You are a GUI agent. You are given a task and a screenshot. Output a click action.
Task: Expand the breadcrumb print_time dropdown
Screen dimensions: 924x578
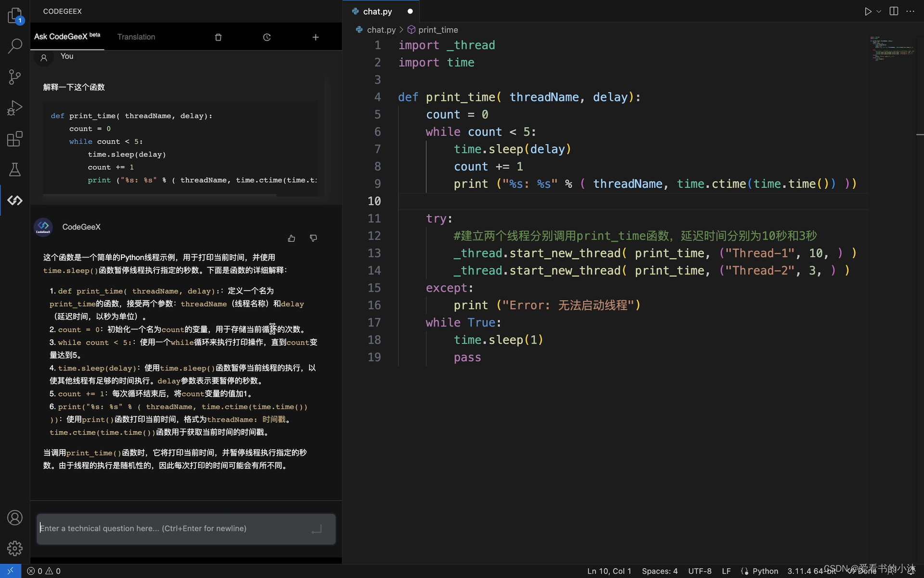click(x=437, y=29)
